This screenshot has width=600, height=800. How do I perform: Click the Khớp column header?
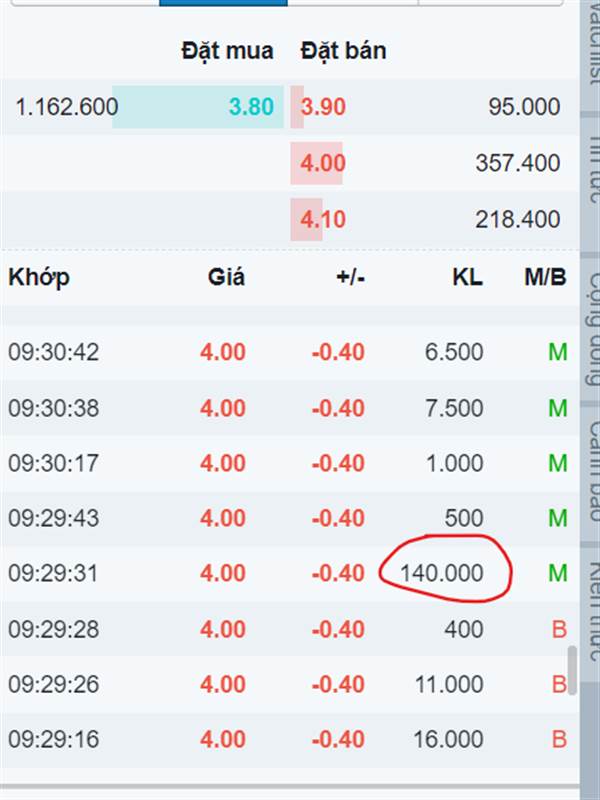point(39,278)
